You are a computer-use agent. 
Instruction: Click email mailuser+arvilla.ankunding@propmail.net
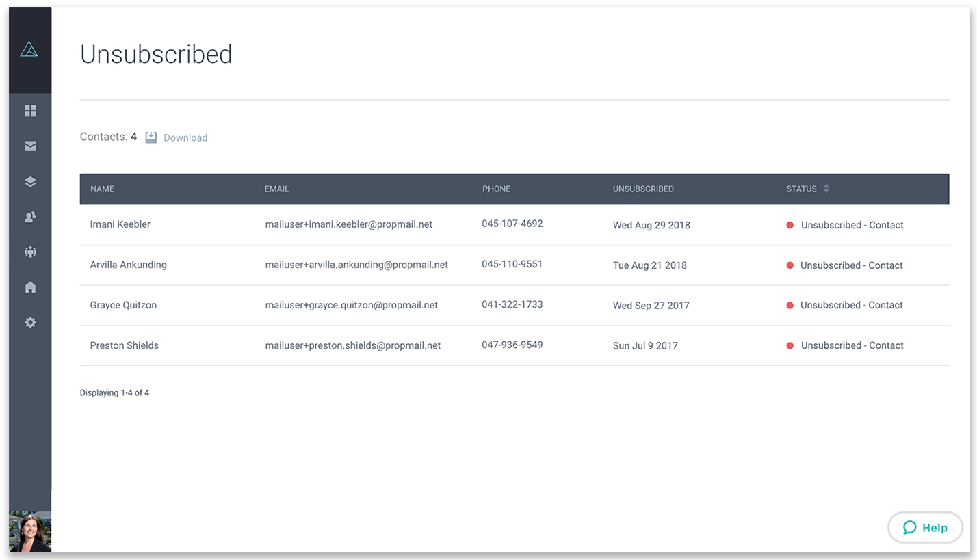(356, 265)
